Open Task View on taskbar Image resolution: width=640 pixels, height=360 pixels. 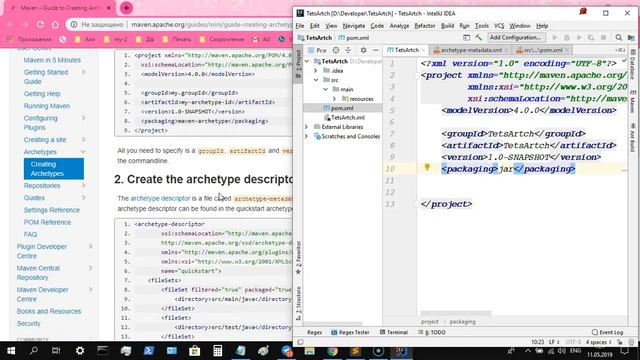56,351
